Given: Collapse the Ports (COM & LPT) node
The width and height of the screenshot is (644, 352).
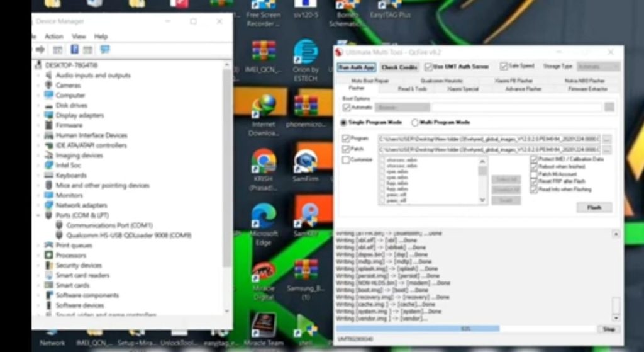Looking at the screenshot, I should tap(39, 215).
